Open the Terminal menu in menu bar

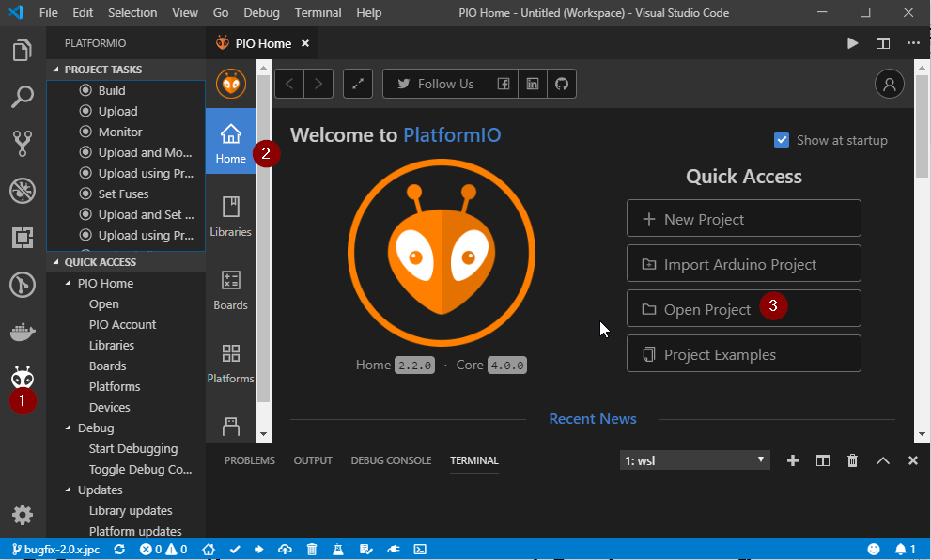tap(318, 13)
